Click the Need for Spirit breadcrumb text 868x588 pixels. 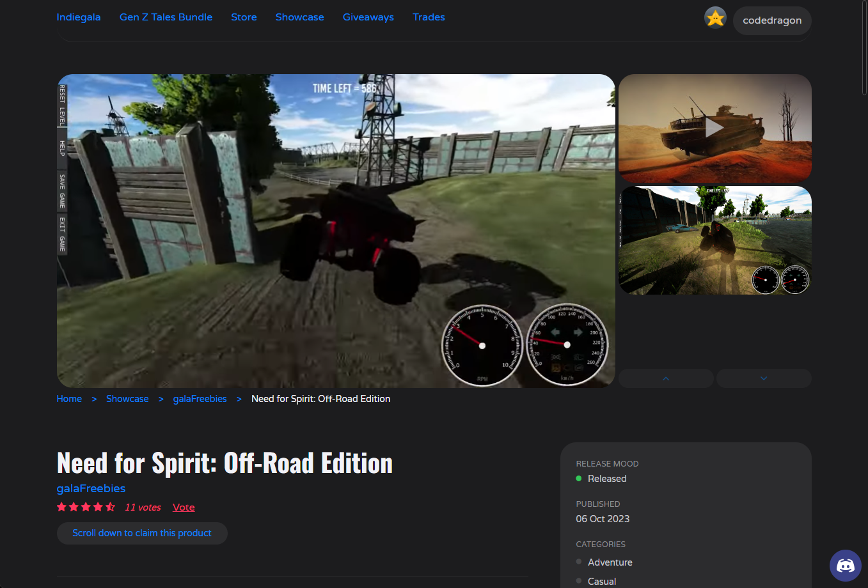click(x=320, y=399)
